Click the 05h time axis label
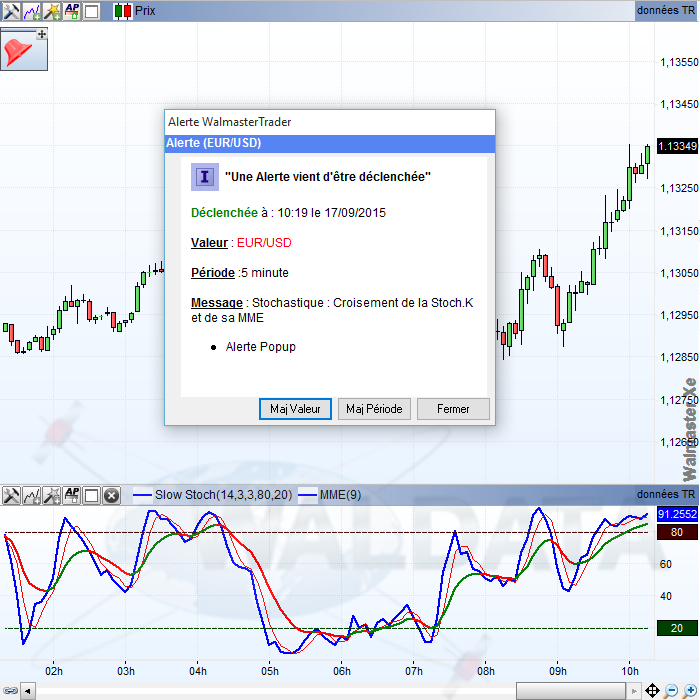Viewport: 700px width, 700px height. pyautogui.click(x=270, y=671)
